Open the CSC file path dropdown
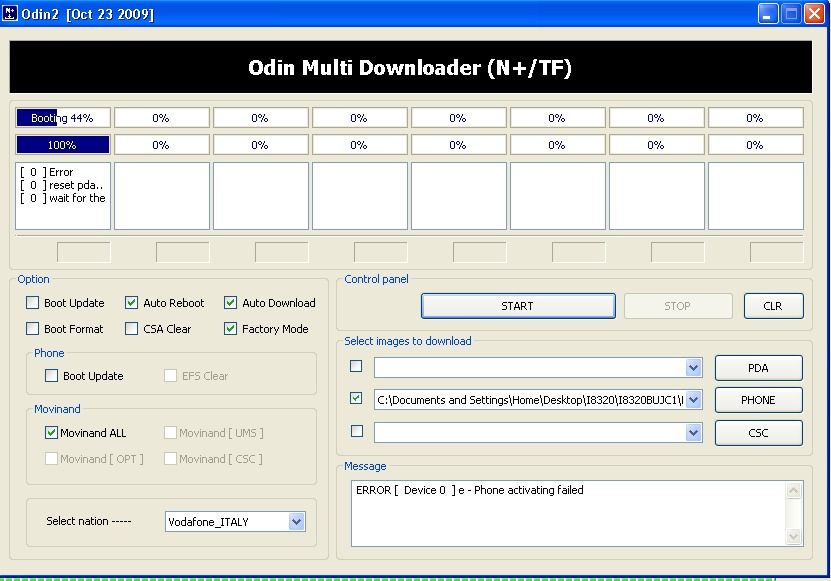The height and width of the screenshot is (581, 831). click(x=693, y=433)
